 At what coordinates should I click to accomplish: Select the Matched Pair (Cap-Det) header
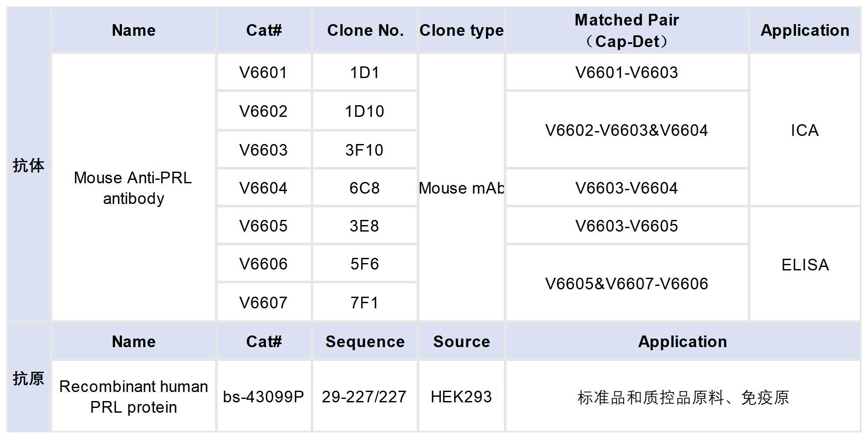click(627, 31)
